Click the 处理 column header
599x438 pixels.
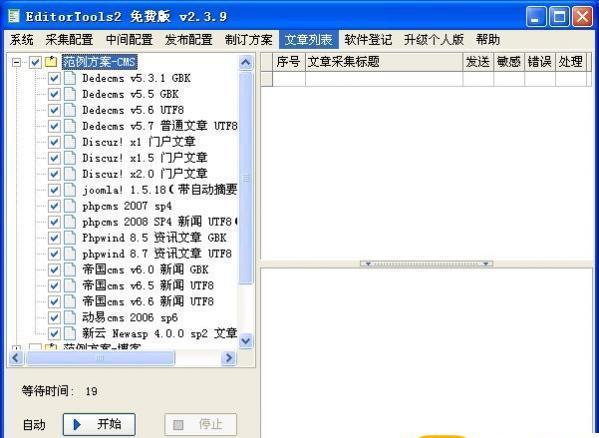click(x=571, y=62)
